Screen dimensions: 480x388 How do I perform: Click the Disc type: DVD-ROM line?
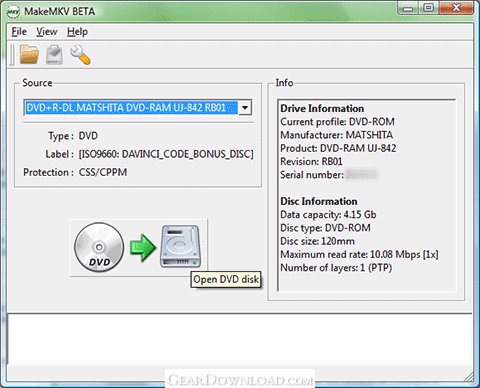[325, 228]
